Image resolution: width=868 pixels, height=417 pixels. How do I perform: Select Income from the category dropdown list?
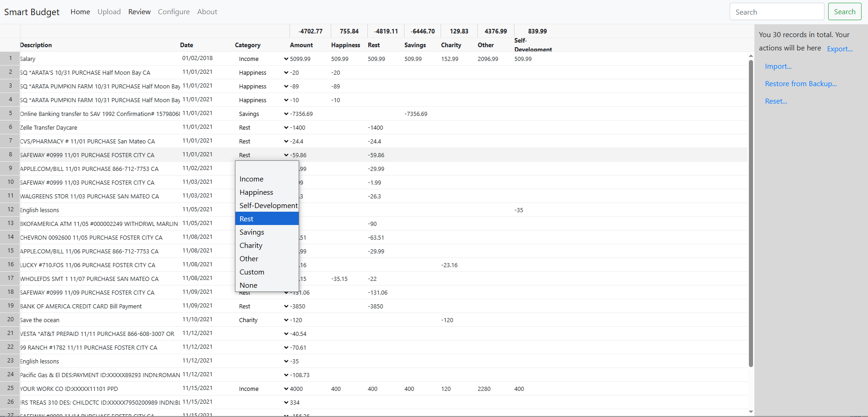click(251, 179)
